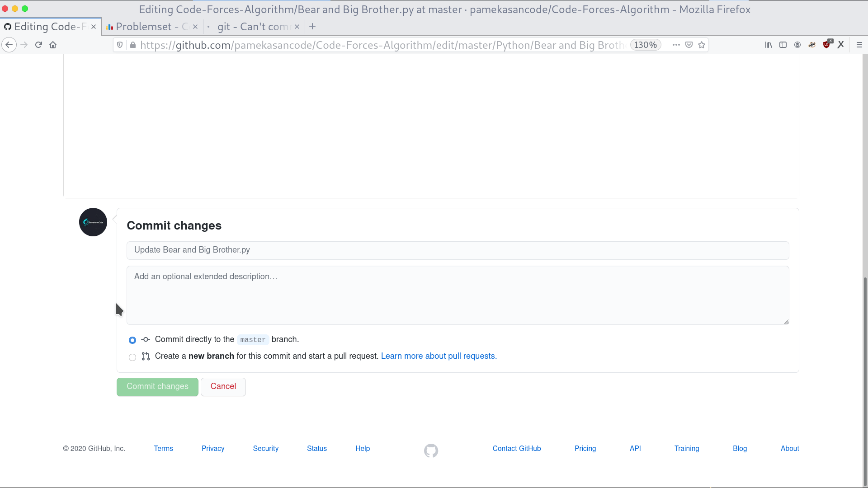868x488 pixels.
Task: Open the Firefox library icon
Action: click(x=768, y=45)
